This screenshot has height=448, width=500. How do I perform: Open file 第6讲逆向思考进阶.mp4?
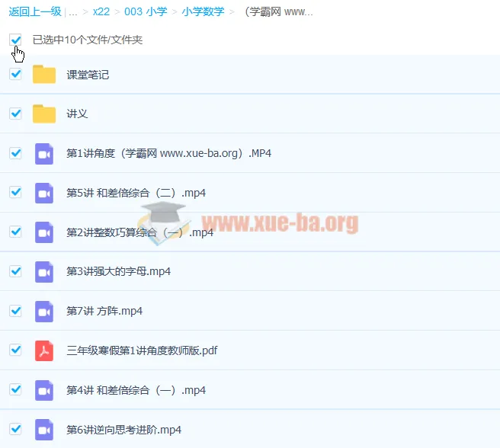tap(123, 430)
